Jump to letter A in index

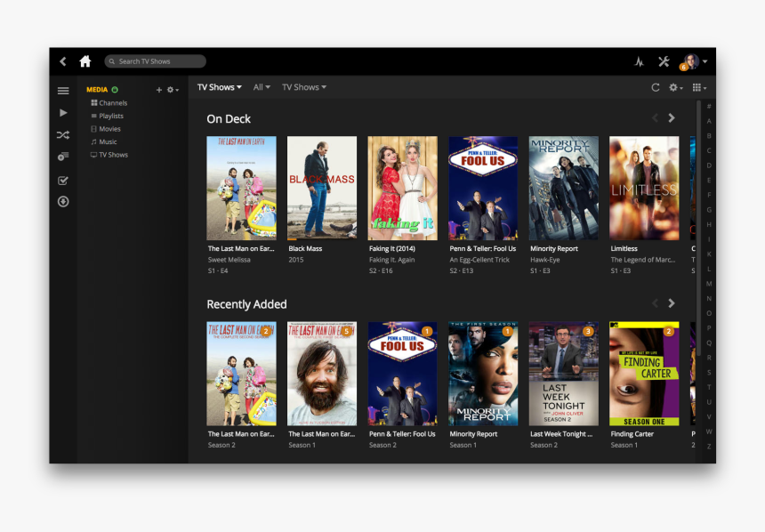(x=709, y=121)
